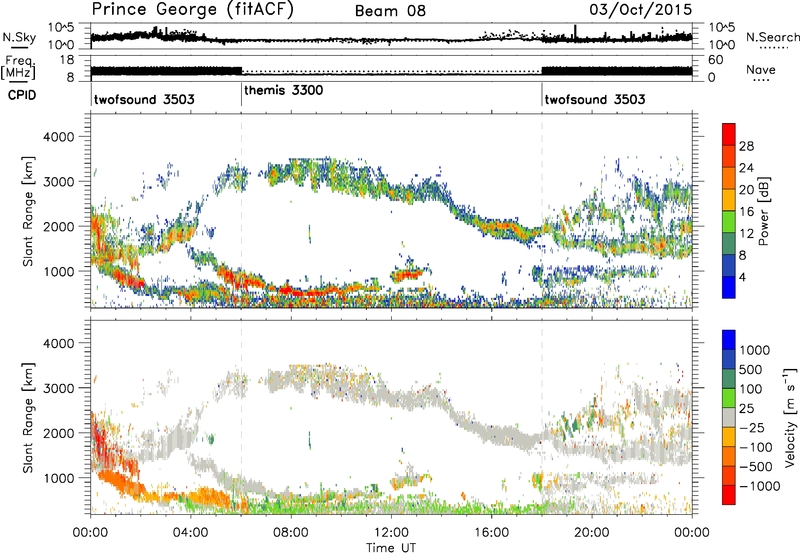Viewport: 800px width, 554px height.
Task: Click the "16:00" time tick label
Action: [491, 533]
